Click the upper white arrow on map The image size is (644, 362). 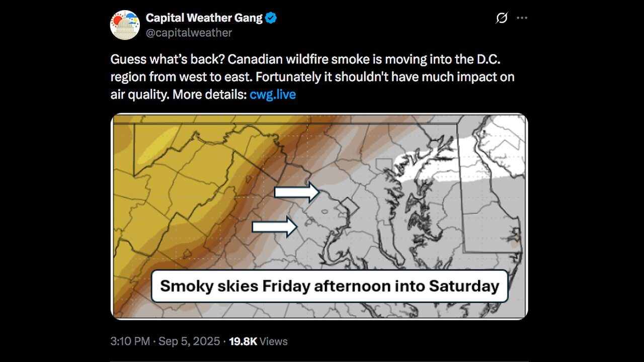[297, 192]
